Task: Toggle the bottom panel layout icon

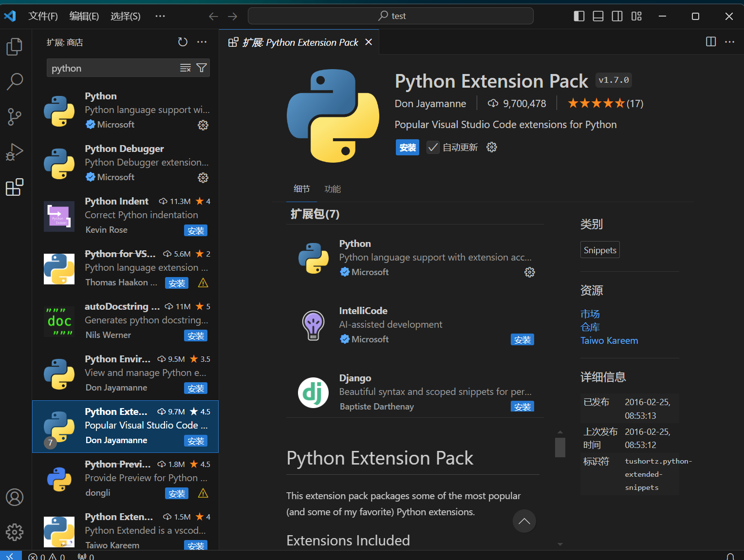Action: (598, 16)
